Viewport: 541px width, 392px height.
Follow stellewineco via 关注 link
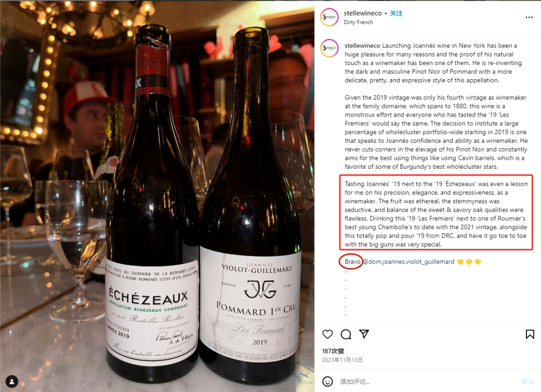pos(396,13)
